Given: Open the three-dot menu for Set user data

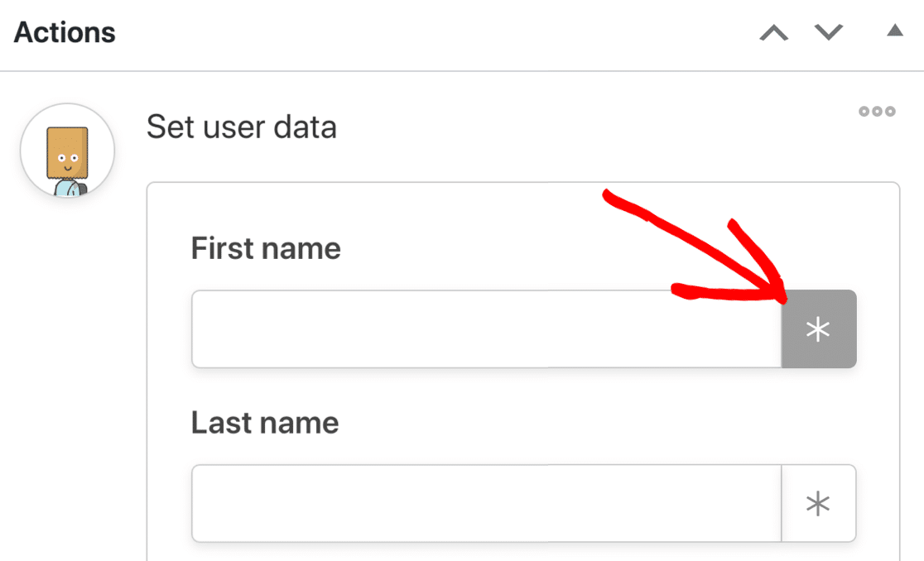Looking at the screenshot, I should (877, 112).
